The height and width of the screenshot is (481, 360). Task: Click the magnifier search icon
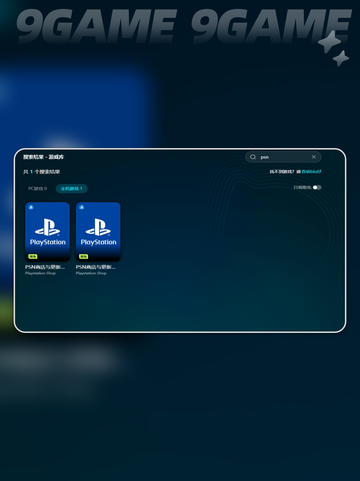point(253,157)
